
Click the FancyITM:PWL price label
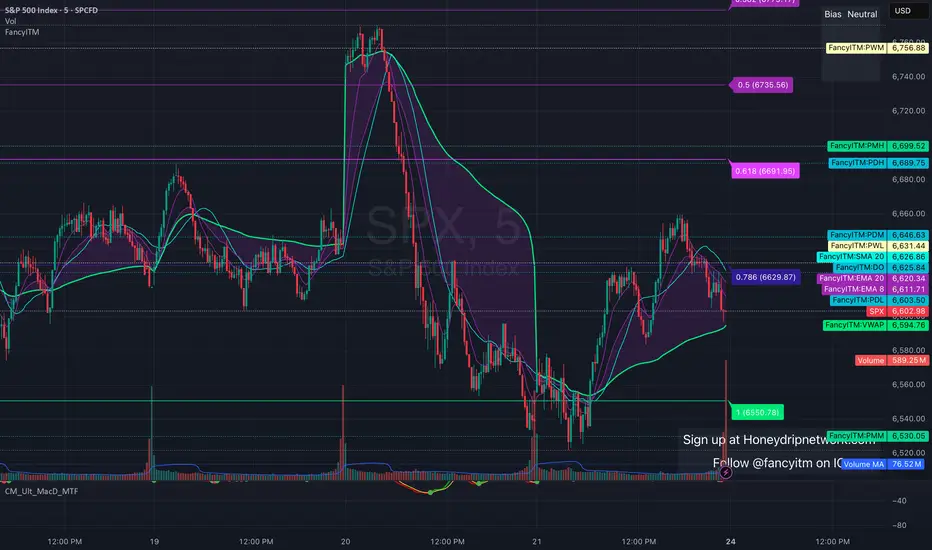[x=877, y=246]
